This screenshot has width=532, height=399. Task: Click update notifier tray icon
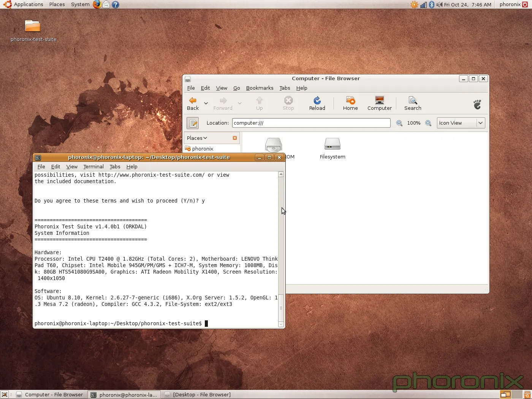pyautogui.click(x=414, y=5)
